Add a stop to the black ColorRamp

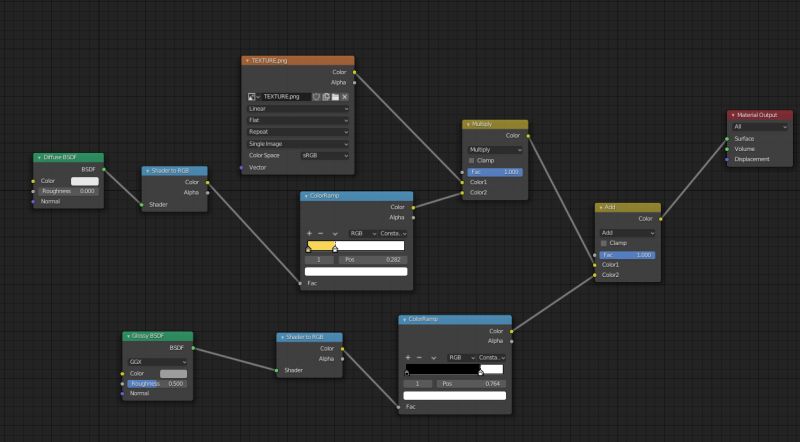tap(408, 357)
